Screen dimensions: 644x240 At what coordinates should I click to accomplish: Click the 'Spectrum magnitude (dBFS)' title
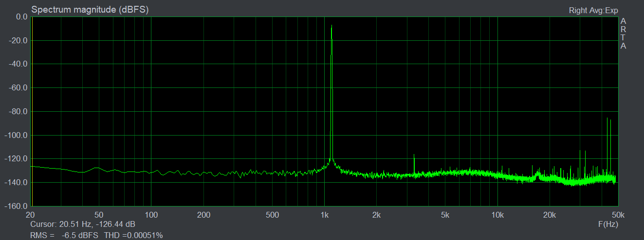point(90,9)
